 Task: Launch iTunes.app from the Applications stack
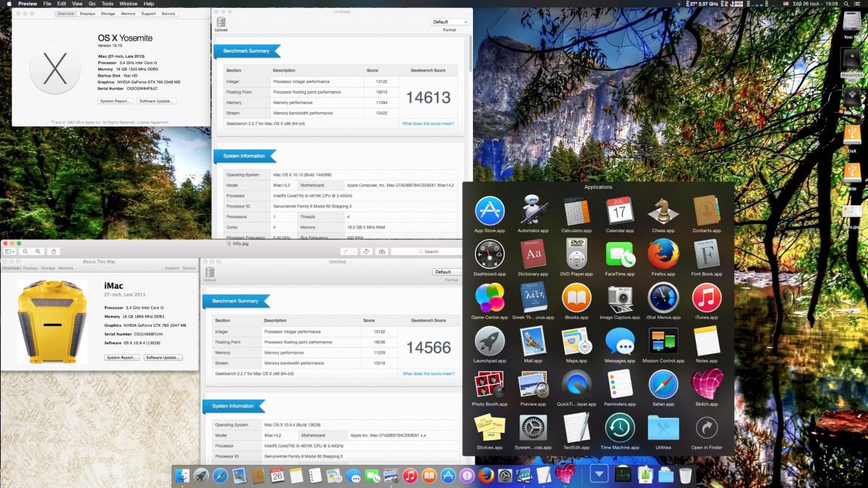click(x=707, y=297)
